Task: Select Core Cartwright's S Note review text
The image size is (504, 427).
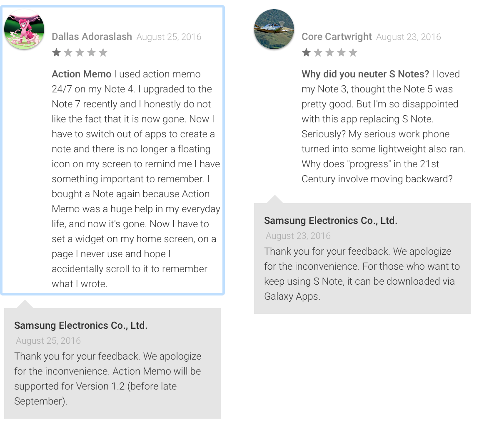Action: point(383,134)
